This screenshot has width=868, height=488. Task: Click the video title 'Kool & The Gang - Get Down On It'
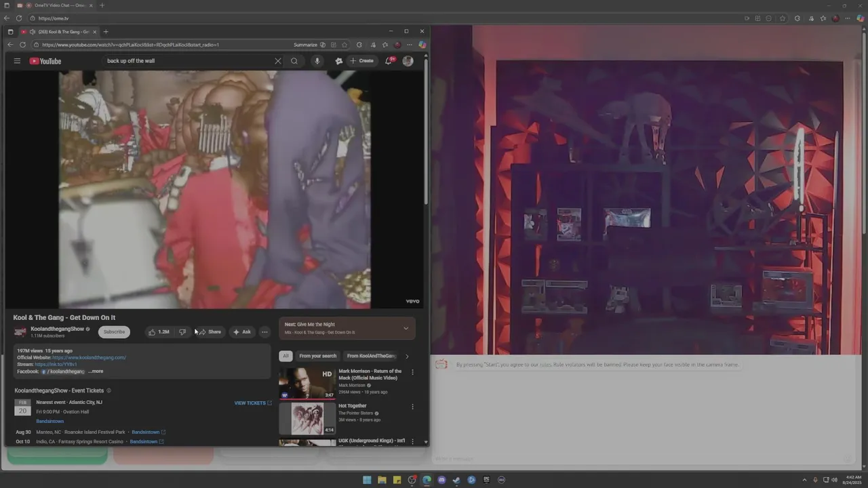coord(64,318)
